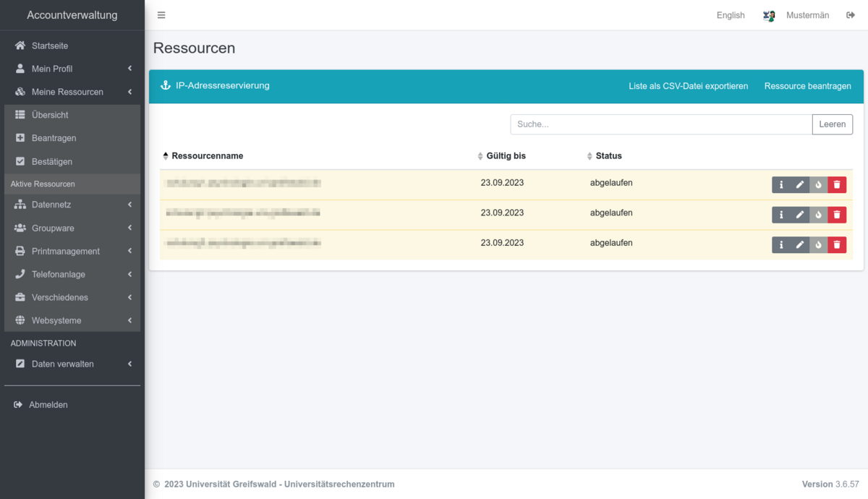The height and width of the screenshot is (499, 868).
Task: Click the pencil edit icon in the second row
Action: (x=800, y=215)
